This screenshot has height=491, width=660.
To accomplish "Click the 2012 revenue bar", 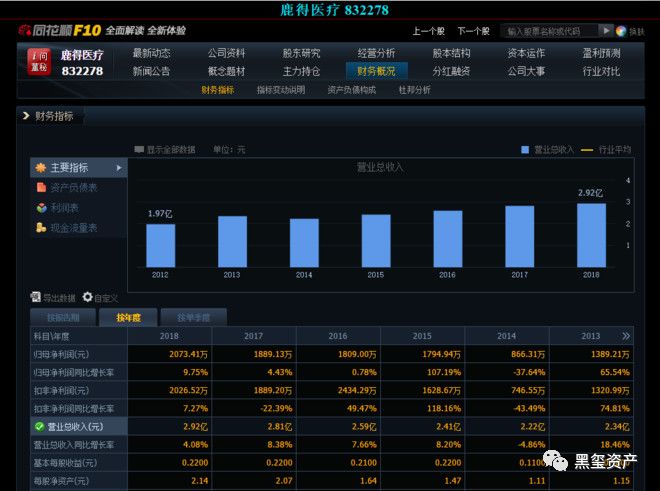I will click(160, 246).
